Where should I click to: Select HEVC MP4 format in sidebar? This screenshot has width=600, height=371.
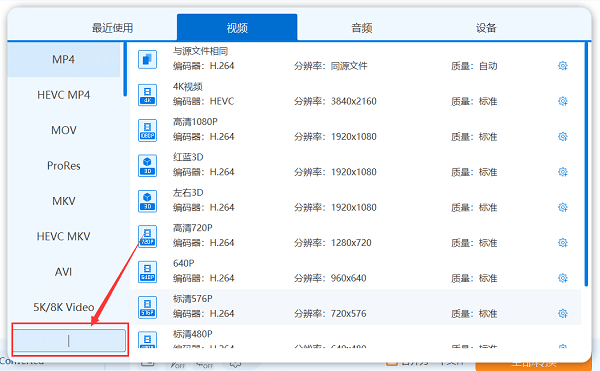pos(64,95)
